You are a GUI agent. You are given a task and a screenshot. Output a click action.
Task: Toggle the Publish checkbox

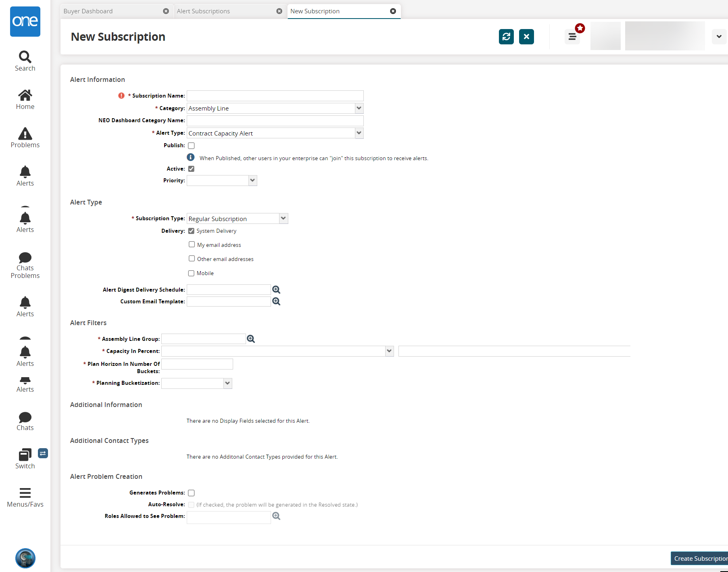191,146
